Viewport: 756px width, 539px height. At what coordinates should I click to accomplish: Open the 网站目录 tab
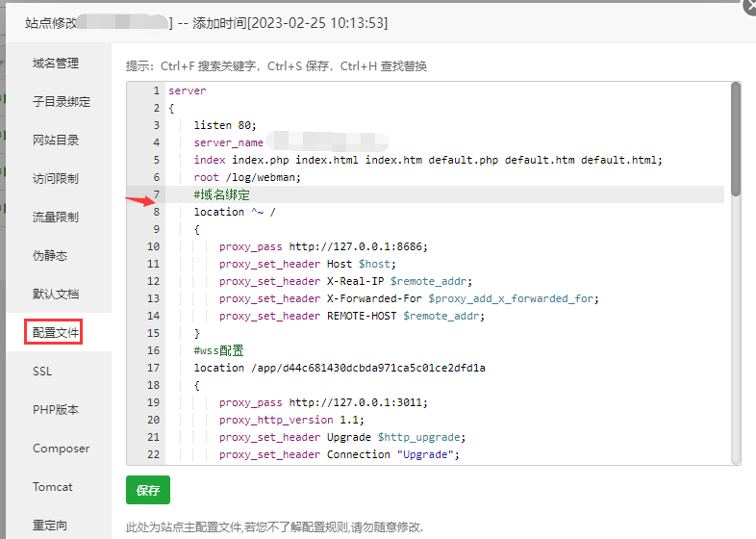tap(56, 140)
